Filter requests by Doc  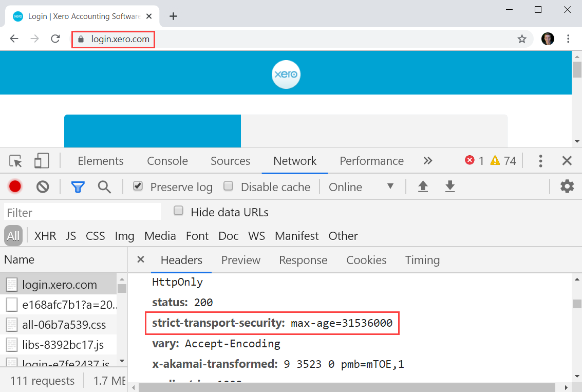tap(228, 236)
